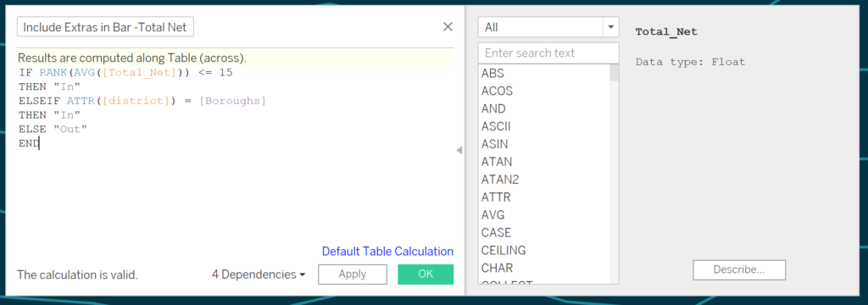Click the function list scrollbar thumb
The height and width of the screenshot is (305, 868).
coord(614,73)
